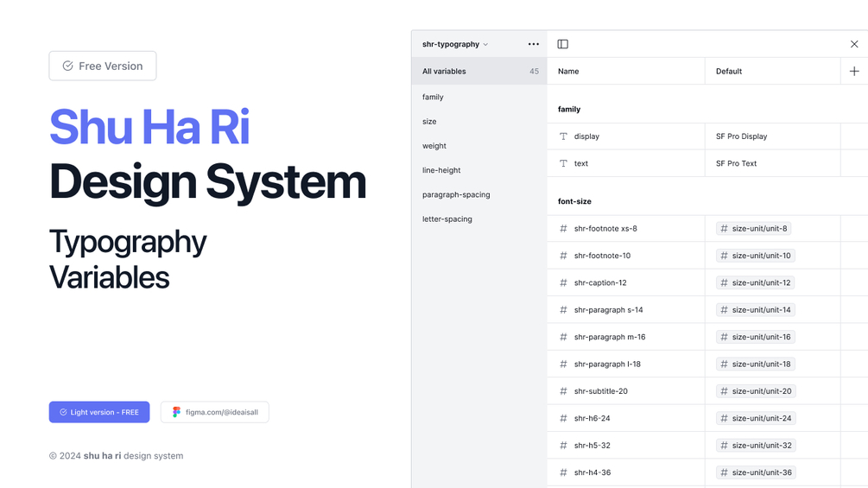Viewport: 868px width, 488px height.
Task: Click the size-unit/unit-24 alias chip
Action: coord(757,418)
